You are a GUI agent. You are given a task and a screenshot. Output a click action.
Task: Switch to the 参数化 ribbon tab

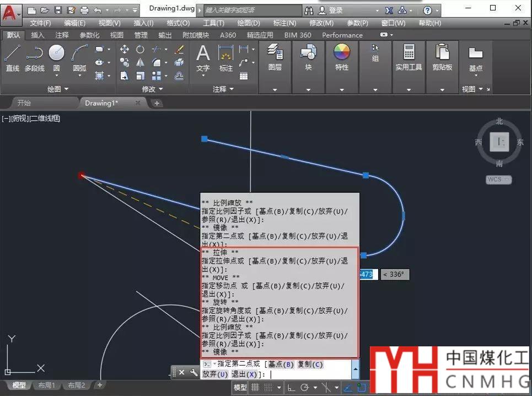(89, 35)
